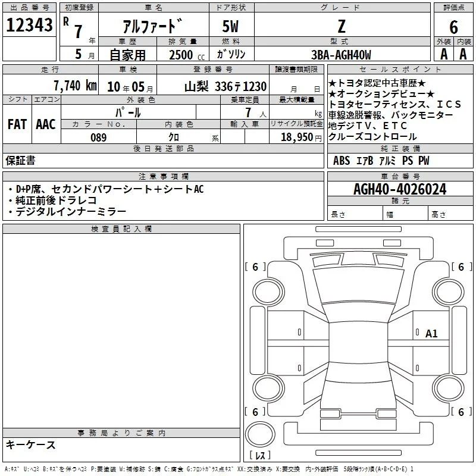Click the mileage 7,740 km

point(75,86)
